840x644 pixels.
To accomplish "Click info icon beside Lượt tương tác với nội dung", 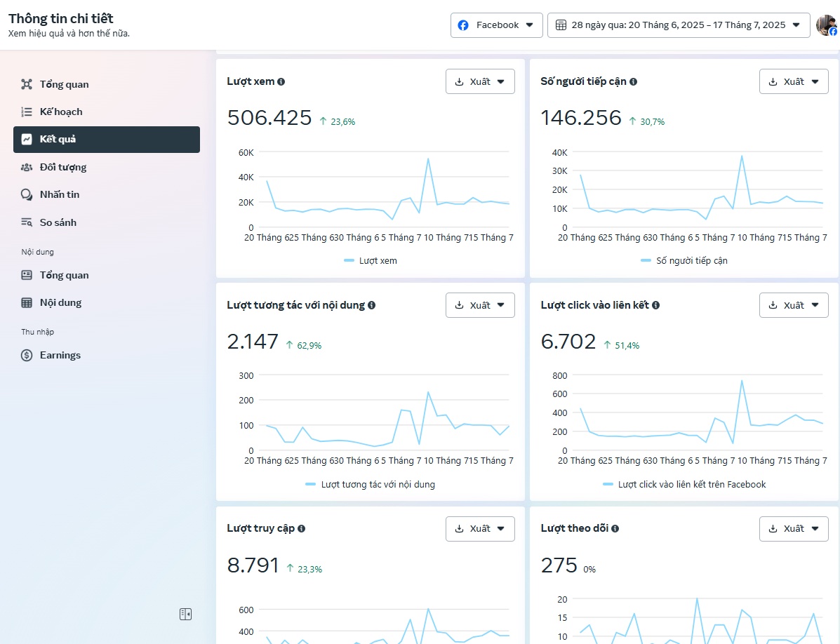I will pos(372,305).
